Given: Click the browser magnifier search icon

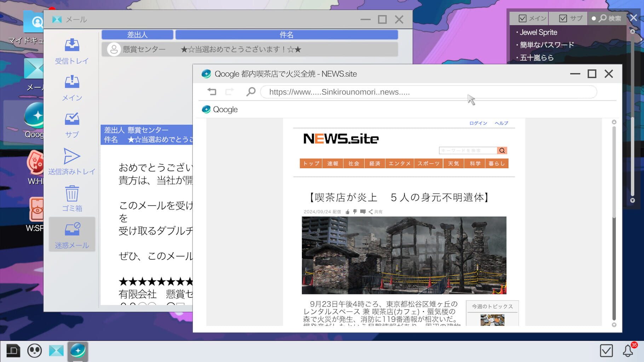Looking at the screenshot, I should tap(251, 92).
